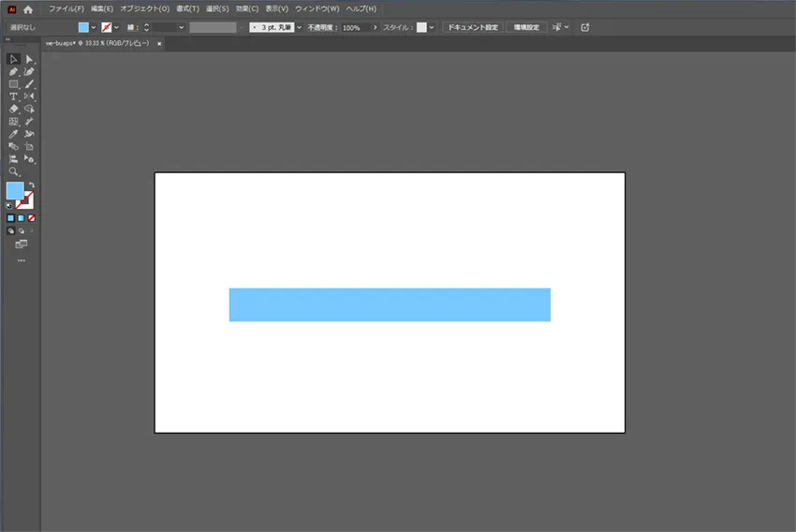Viewport: 796px width, 532px height.
Task: Activate the Zoom tool
Action: (x=13, y=172)
